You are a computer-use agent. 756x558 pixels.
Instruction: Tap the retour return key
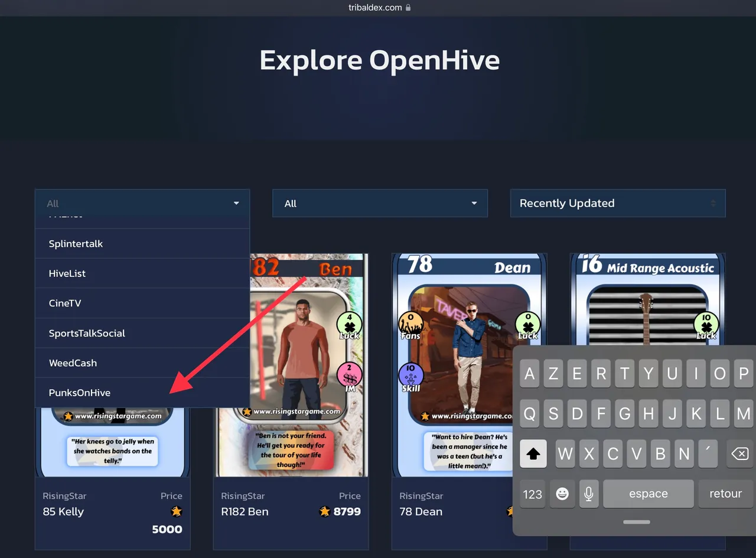coord(725,494)
